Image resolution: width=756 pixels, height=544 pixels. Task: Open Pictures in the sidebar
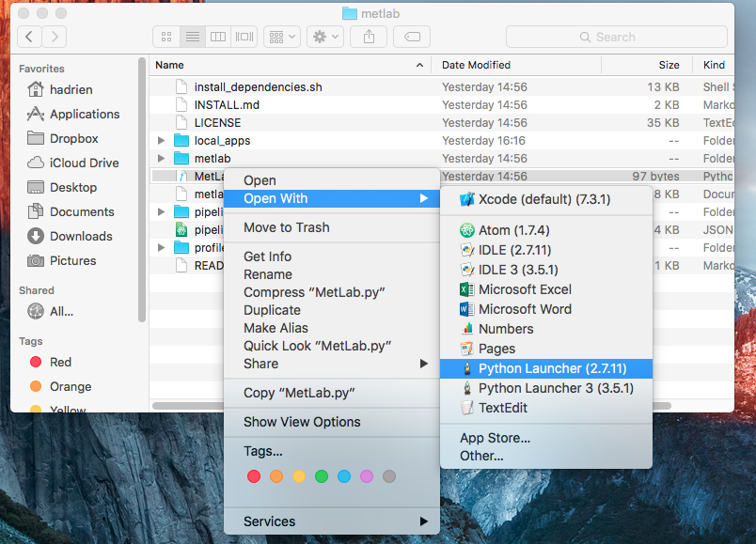click(62, 260)
